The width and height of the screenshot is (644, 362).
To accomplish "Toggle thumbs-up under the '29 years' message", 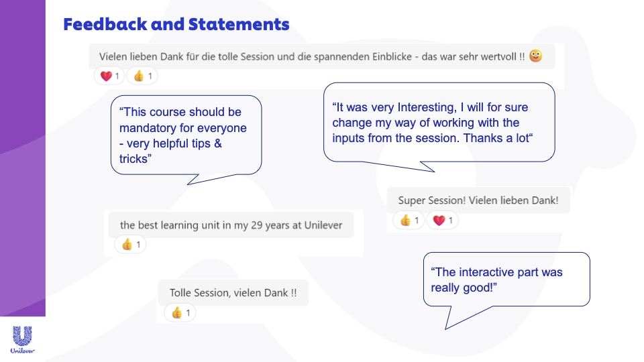I will [x=130, y=245].
